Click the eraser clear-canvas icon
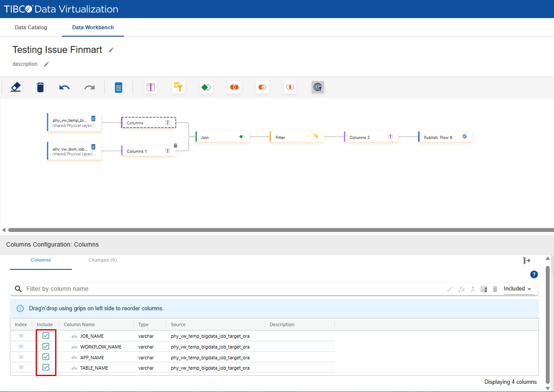This screenshot has width=554, height=392. pyautogui.click(x=15, y=87)
